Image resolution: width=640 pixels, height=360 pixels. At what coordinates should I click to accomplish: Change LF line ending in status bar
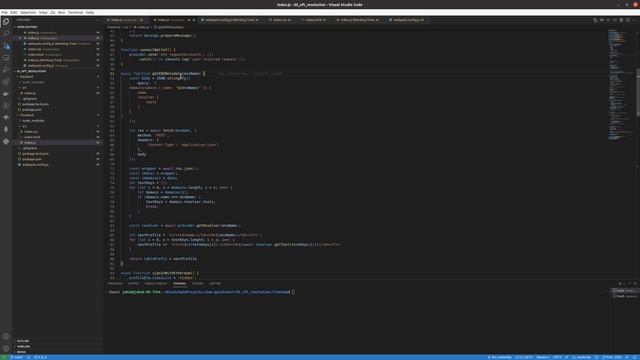coord(567,357)
